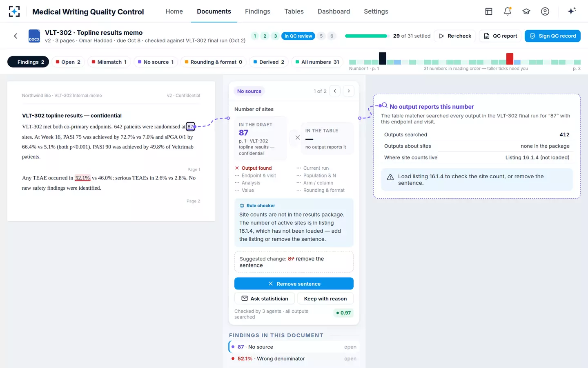This screenshot has height=368, width=588.
Task: Open the Tables tab
Action: click(294, 11)
